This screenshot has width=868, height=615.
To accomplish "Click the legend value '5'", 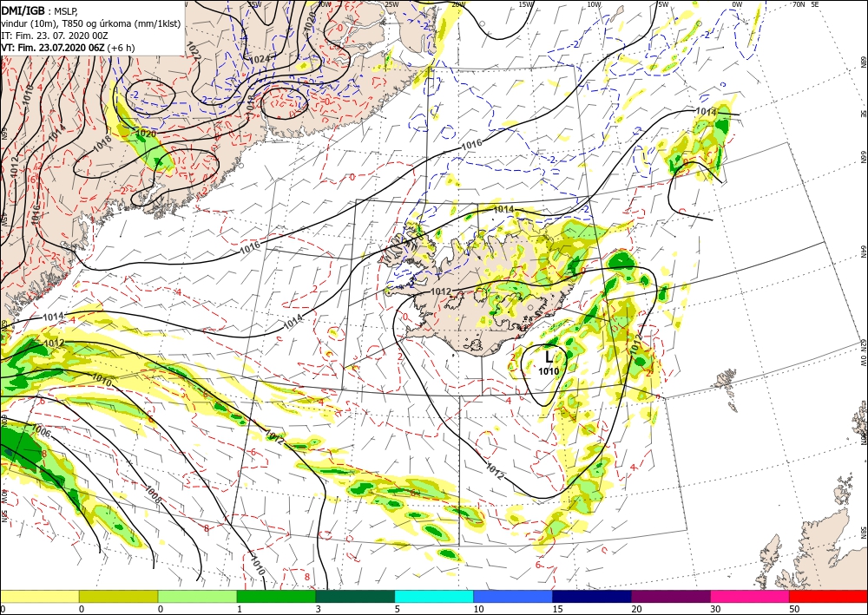I will (x=397, y=609).
